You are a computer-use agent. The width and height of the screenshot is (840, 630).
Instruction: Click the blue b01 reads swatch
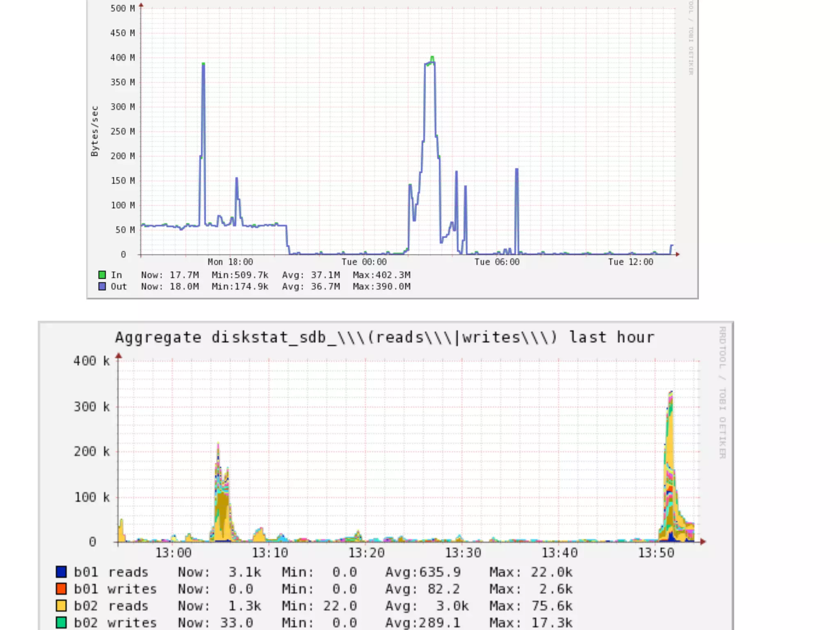[x=61, y=572]
